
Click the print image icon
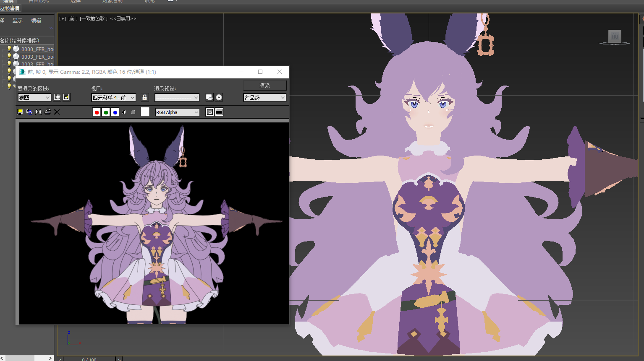tap(47, 112)
